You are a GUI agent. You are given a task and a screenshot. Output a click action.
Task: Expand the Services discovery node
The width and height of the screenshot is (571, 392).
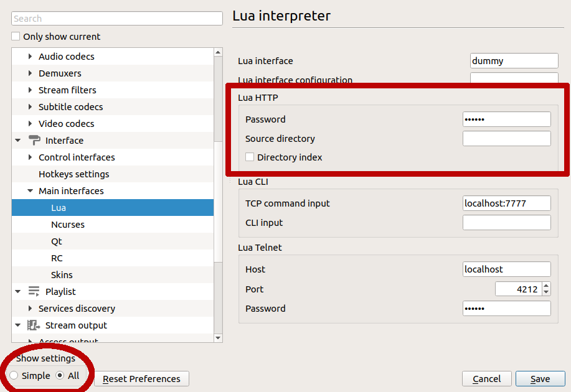point(30,309)
